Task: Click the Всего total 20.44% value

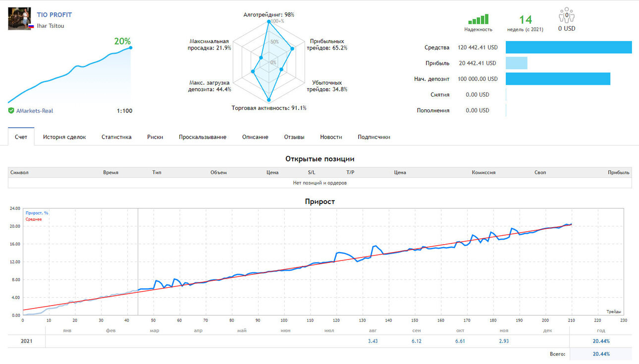Action: pyautogui.click(x=601, y=354)
